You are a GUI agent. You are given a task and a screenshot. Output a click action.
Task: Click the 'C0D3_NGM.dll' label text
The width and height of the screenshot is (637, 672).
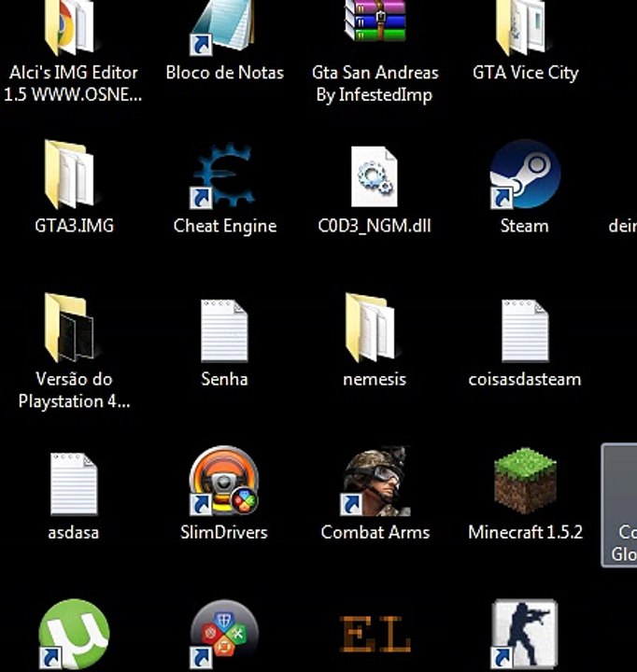click(374, 226)
